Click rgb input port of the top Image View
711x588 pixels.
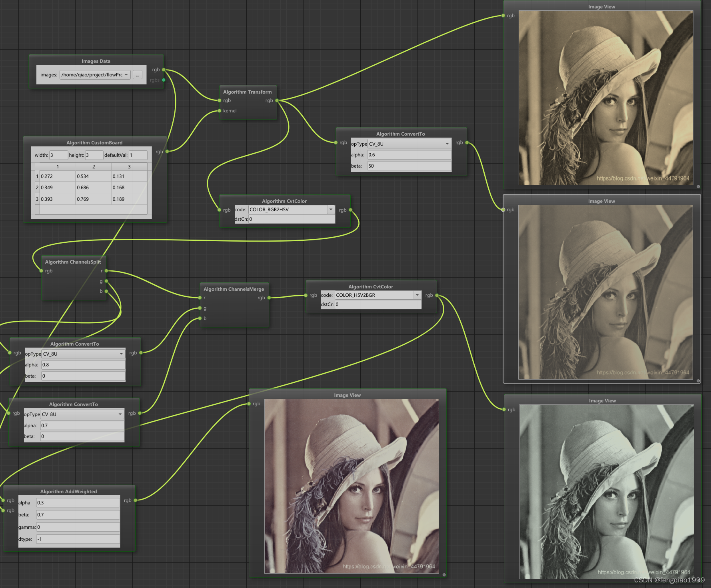tap(503, 16)
